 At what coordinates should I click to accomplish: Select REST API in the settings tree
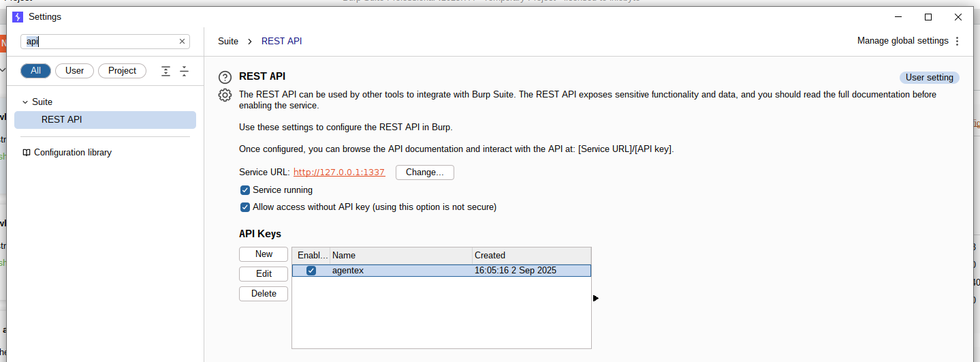(x=62, y=120)
